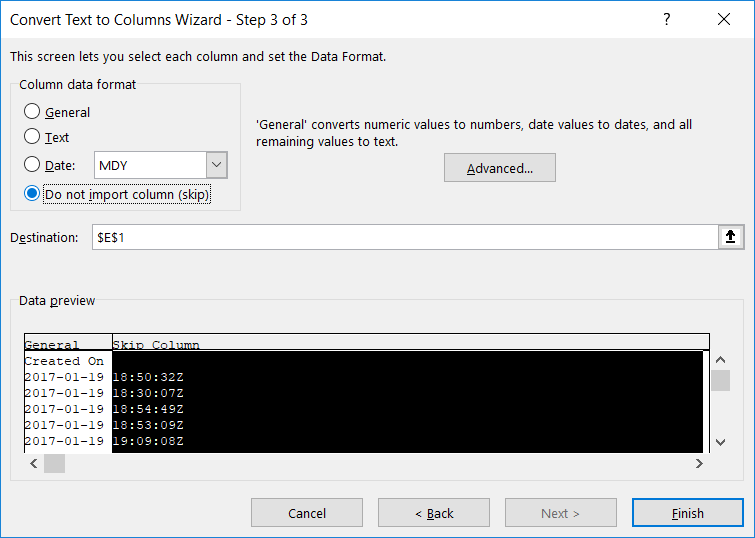Click the Cancel button

[x=307, y=513]
